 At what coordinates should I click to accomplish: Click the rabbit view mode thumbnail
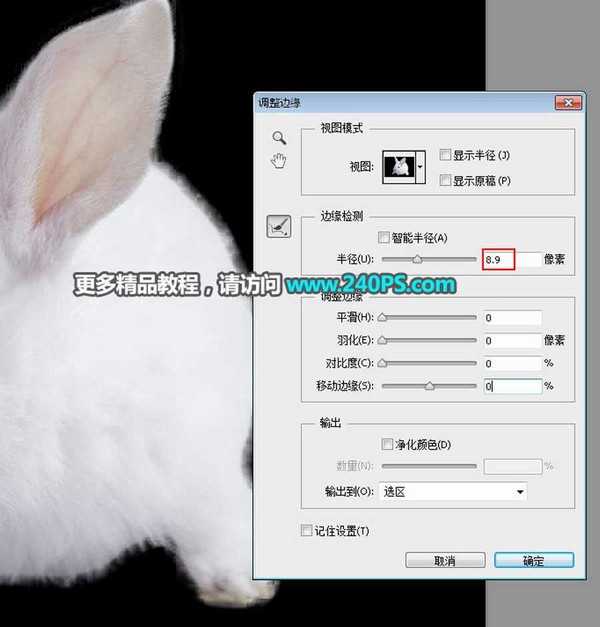pos(398,165)
